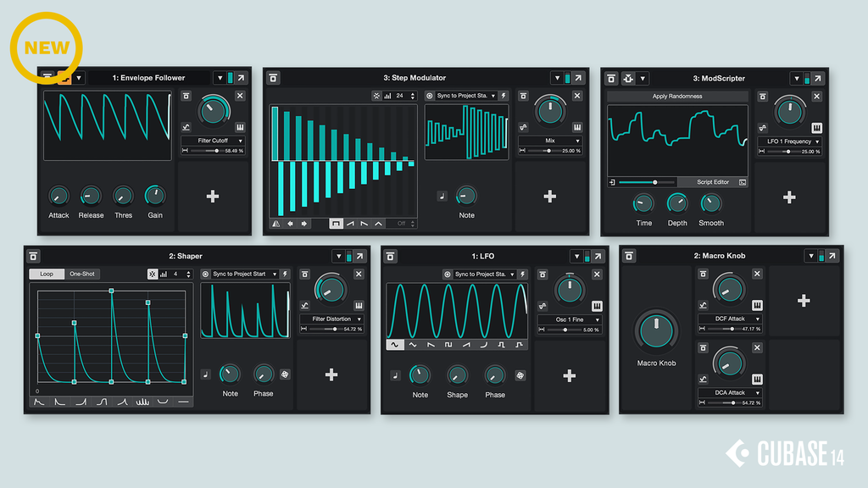Shift Step Modulator steps left
Image resolution: width=868 pixels, height=488 pixels.
click(x=290, y=224)
